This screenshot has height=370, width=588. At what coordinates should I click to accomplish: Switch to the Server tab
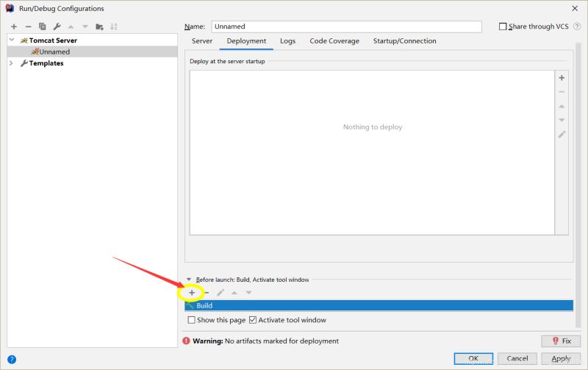tap(202, 41)
